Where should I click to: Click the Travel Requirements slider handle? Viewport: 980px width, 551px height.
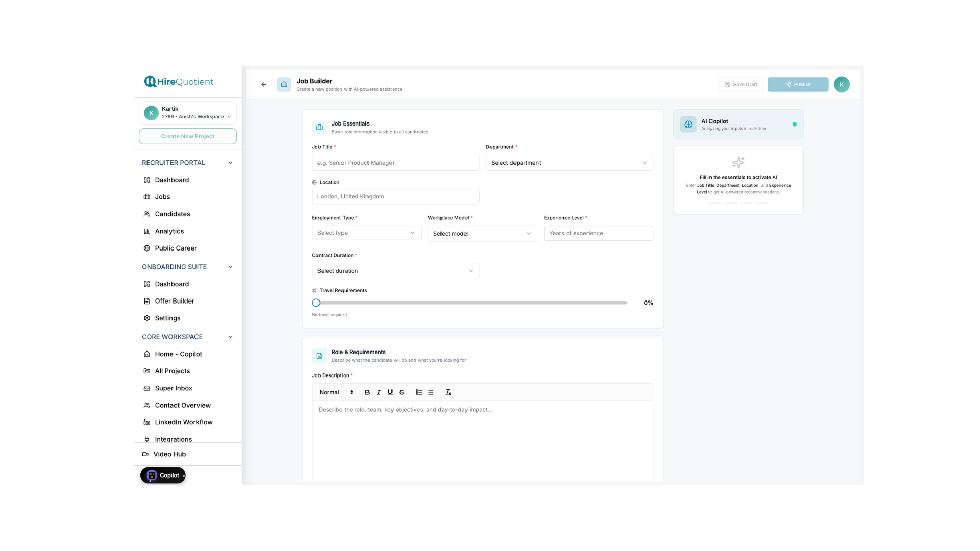click(316, 303)
